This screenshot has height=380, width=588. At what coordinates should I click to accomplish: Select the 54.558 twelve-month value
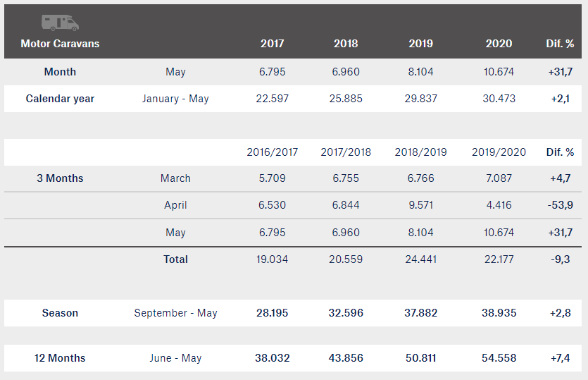coord(499,358)
